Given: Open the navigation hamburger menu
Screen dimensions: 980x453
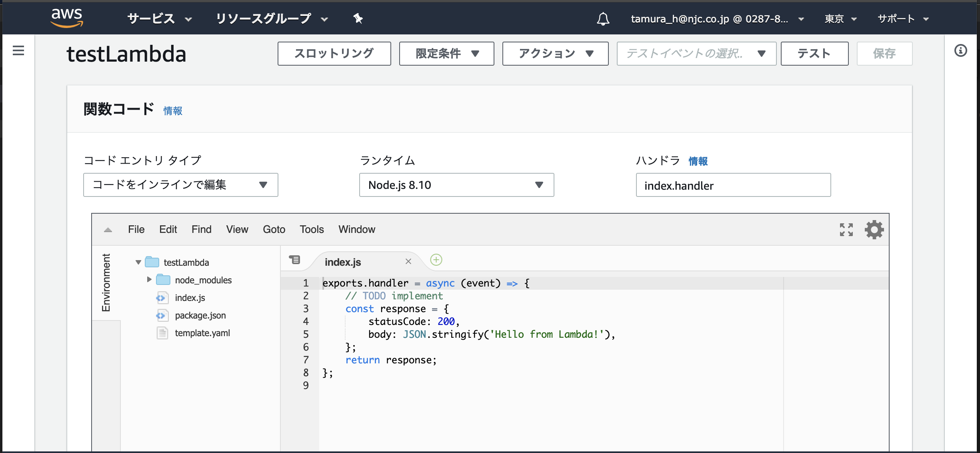Looking at the screenshot, I should (18, 51).
